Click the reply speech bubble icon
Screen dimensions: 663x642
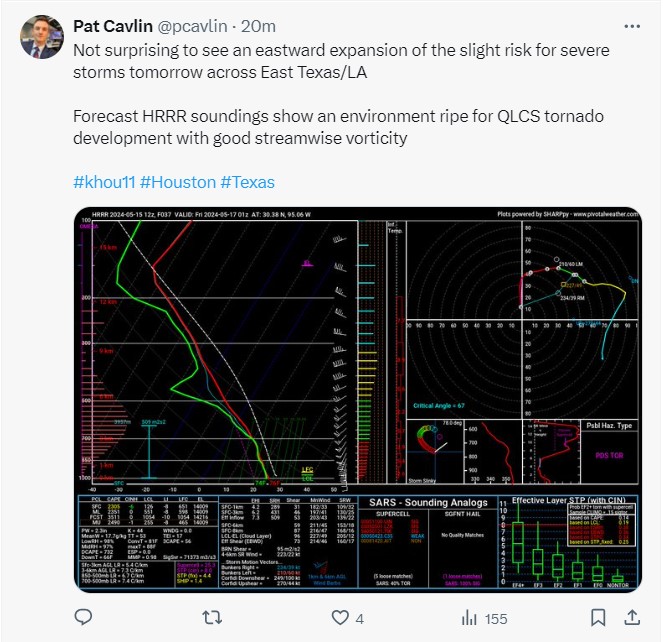[x=83, y=617]
